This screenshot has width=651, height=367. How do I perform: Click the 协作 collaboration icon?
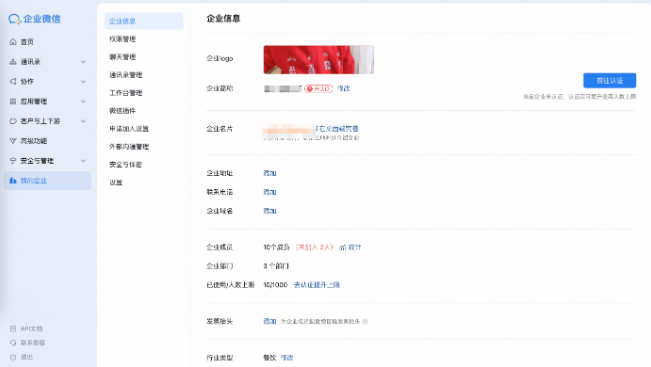click(13, 81)
